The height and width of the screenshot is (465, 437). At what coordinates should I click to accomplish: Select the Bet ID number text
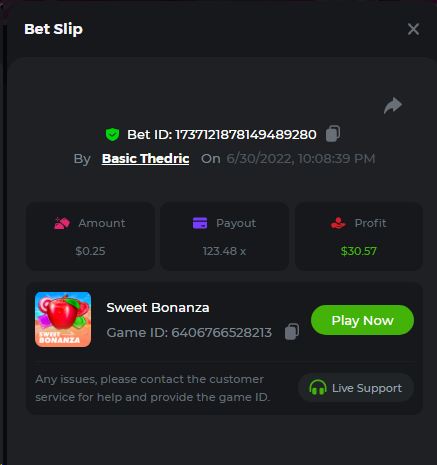[246, 135]
